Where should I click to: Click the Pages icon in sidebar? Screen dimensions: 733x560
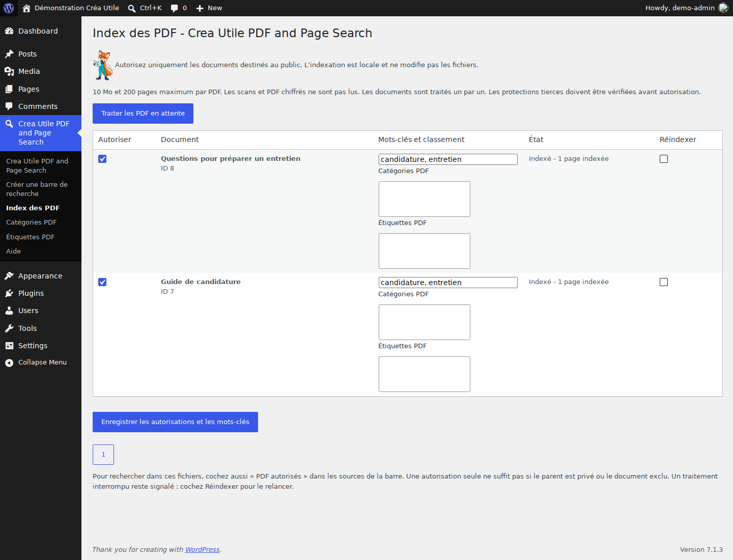click(x=9, y=89)
